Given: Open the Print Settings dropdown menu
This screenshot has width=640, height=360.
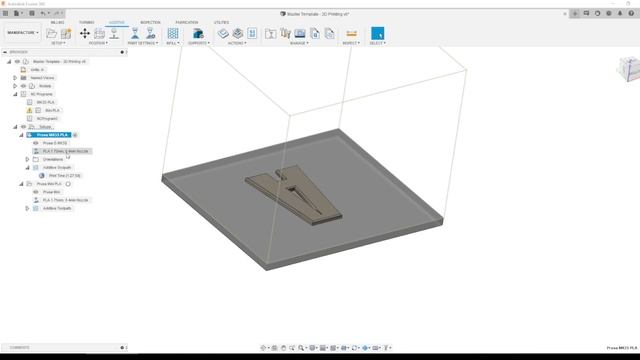Looking at the screenshot, I should click(143, 43).
